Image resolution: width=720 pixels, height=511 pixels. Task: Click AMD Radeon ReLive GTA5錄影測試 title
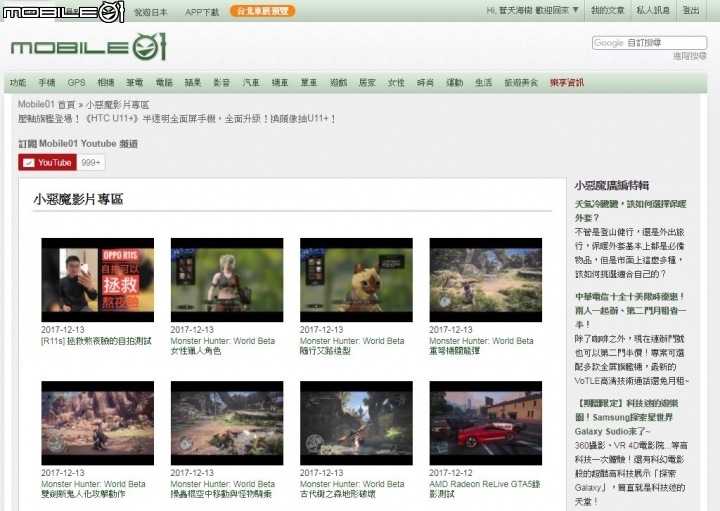click(x=485, y=489)
